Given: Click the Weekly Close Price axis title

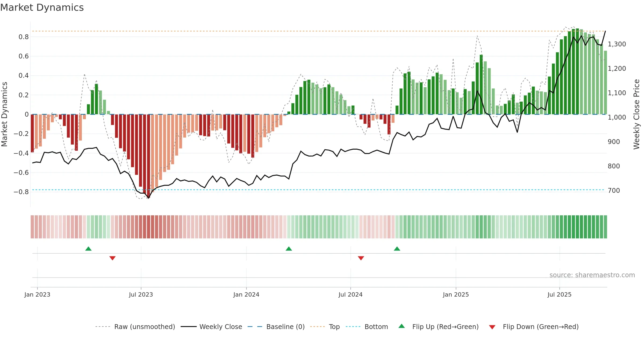Looking at the screenshot, I should click(x=636, y=114).
